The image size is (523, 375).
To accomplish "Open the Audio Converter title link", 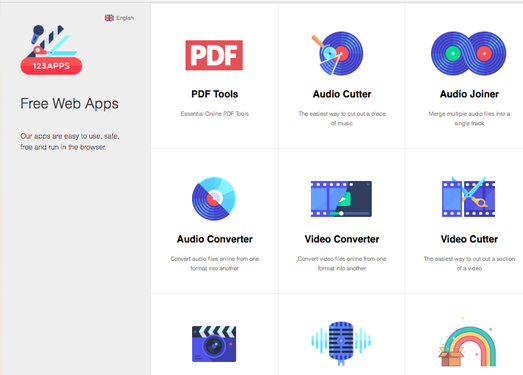I will point(214,239).
